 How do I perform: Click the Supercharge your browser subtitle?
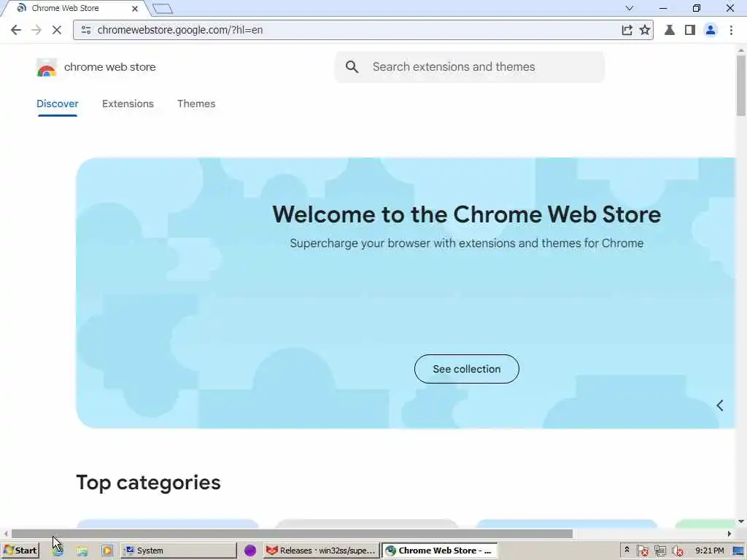tap(467, 244)
